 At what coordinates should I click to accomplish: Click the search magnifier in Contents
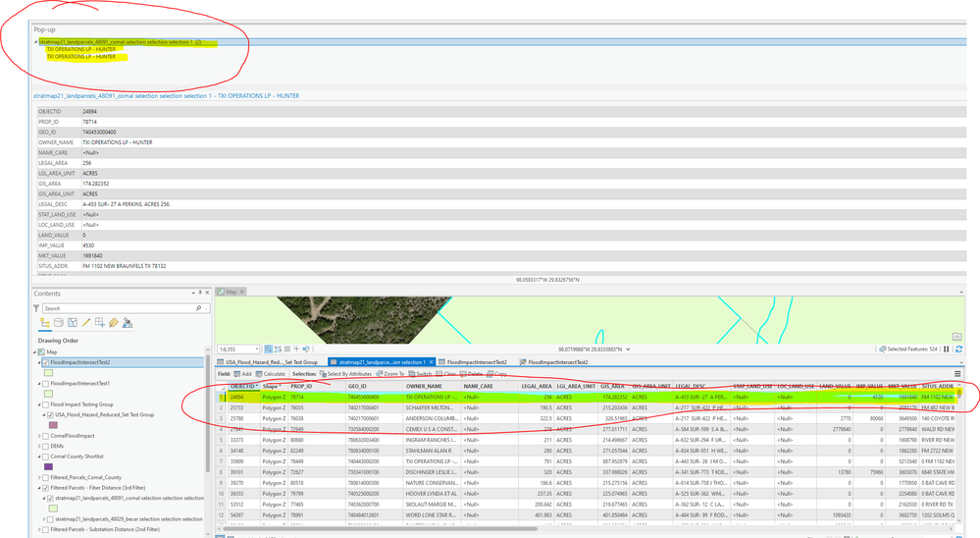pyautogui.click(x=199, y=308)
